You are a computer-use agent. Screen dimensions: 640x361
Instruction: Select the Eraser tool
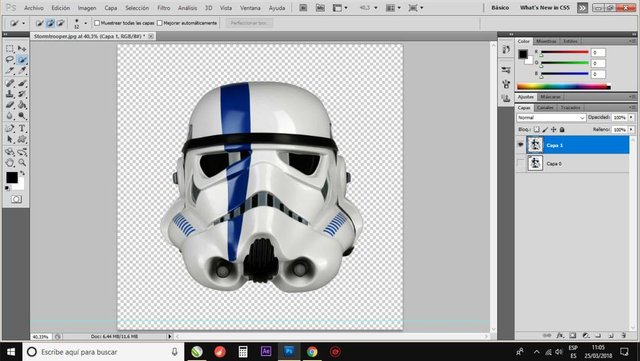coord(10,105)
